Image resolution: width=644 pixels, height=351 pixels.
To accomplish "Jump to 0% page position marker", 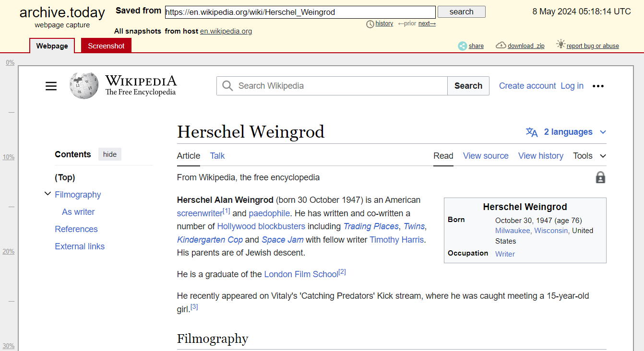I will pyautogui.click(x=10, y=62).
